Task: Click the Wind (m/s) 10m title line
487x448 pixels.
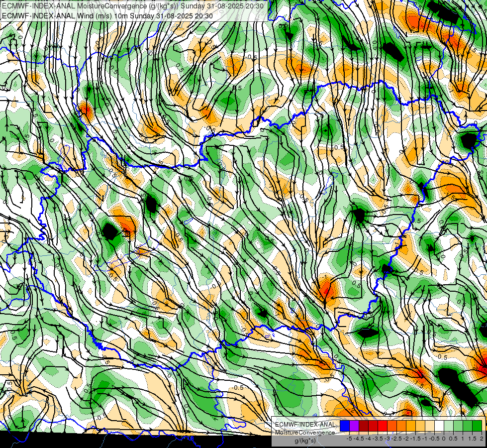Action: pyautogui.click(x=107, y=15)
